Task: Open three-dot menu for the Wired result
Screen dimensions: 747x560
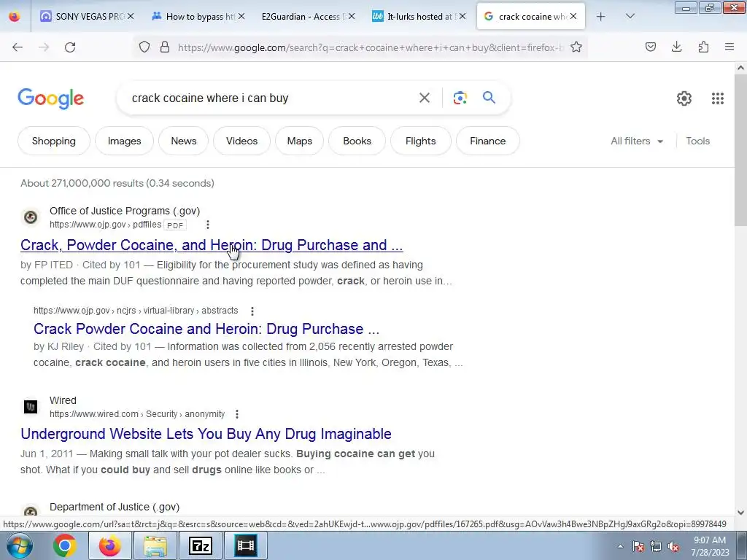Action: click(237, 414)
